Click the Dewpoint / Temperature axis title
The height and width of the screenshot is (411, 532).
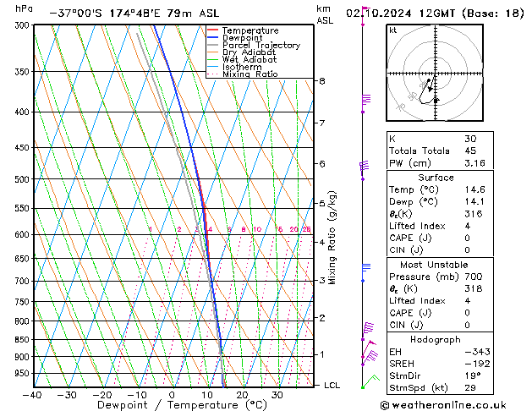tap(182, 405)
